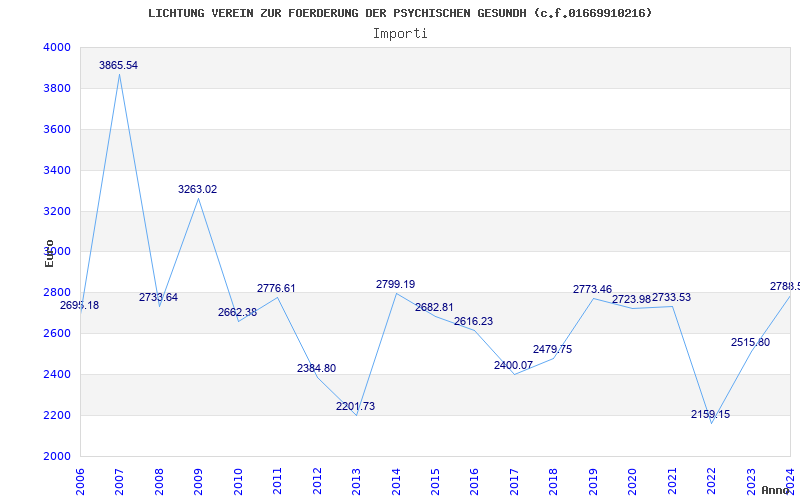Click the 2000 y-axis tick label

tap(58, 456)
